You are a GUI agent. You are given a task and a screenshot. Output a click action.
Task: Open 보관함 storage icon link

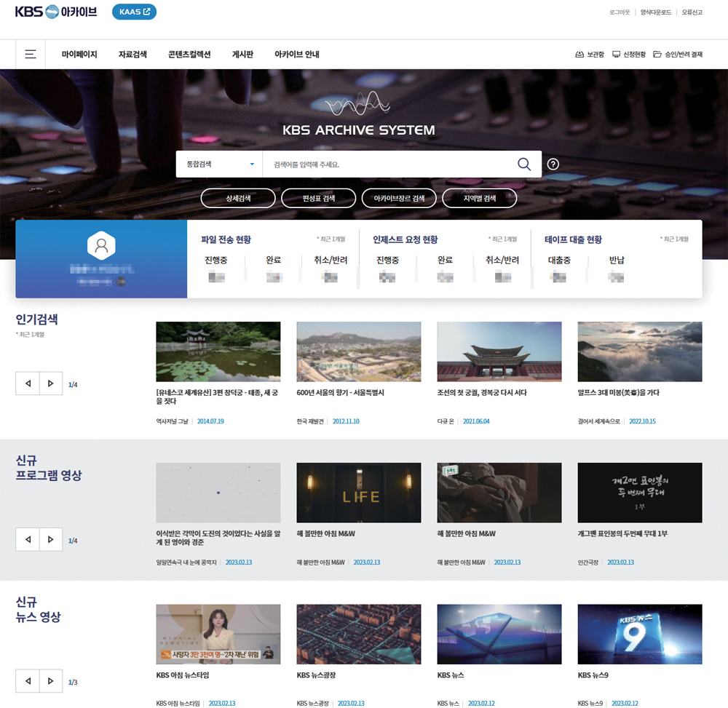(590, 55)
